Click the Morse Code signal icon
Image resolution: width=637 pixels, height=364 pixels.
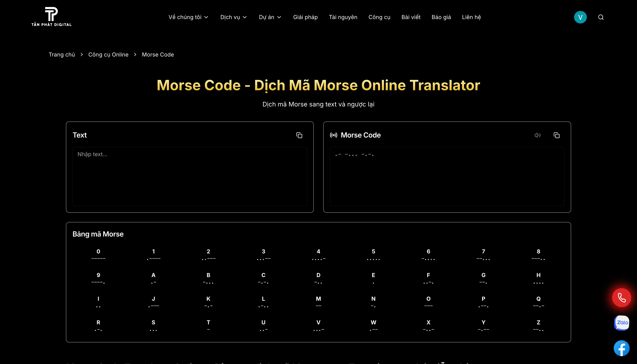pyautogui.click(x=334, y=135)
